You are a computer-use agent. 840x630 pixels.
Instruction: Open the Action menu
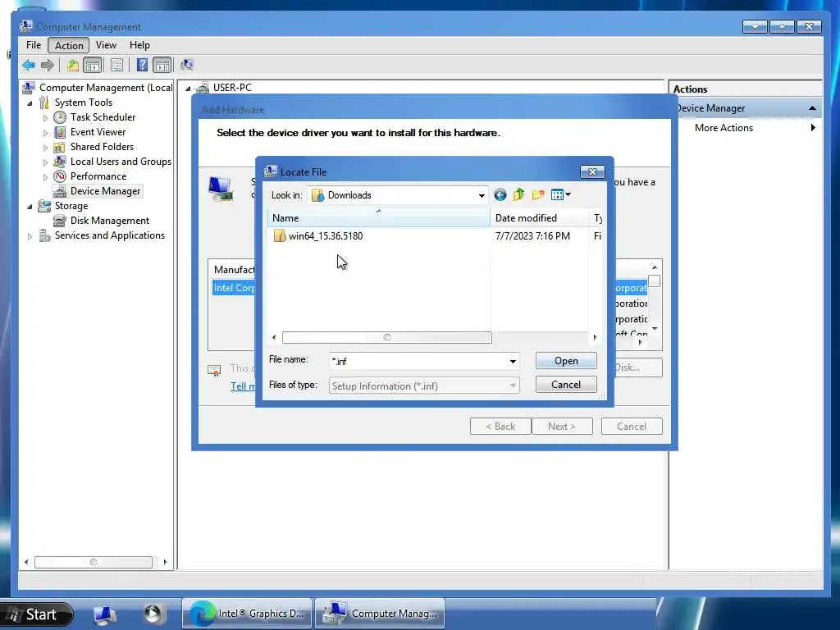(x=69, y=46)
